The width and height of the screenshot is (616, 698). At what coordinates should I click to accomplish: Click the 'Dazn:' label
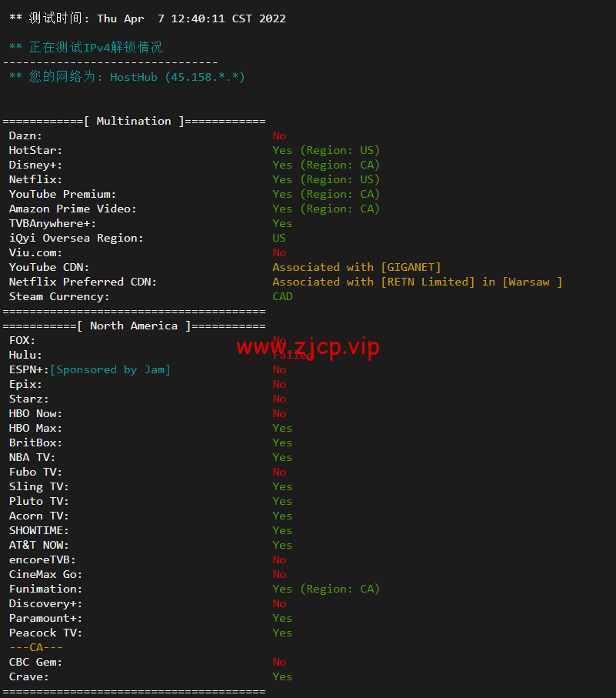(x=25, y=135)
